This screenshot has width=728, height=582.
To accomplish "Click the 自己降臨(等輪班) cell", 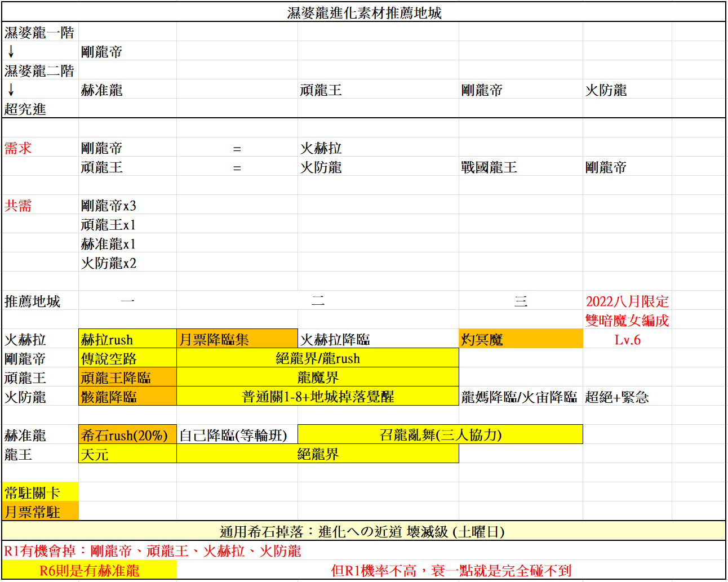I will click(x=237, y=435).
